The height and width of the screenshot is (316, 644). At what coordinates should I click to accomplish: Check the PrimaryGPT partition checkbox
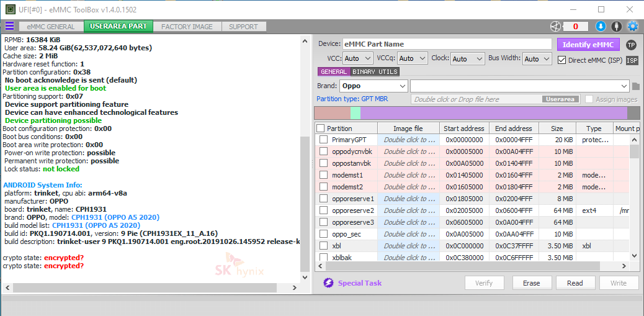tap(324, 139)
